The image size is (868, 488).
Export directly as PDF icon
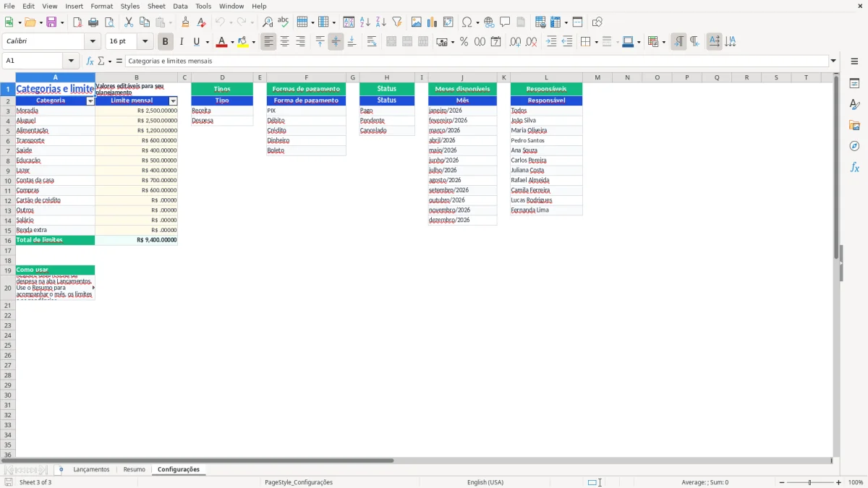(x=77, y=22)
